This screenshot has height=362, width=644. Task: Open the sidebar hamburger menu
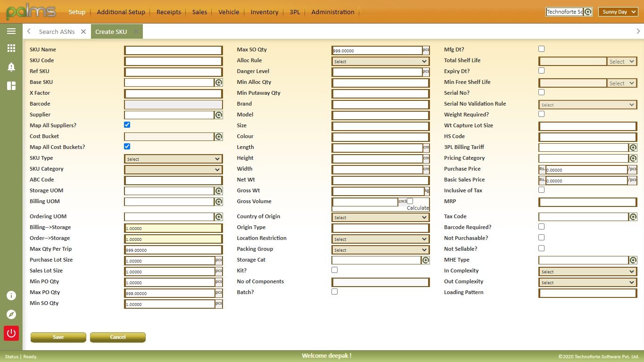(x=11, y=31)
